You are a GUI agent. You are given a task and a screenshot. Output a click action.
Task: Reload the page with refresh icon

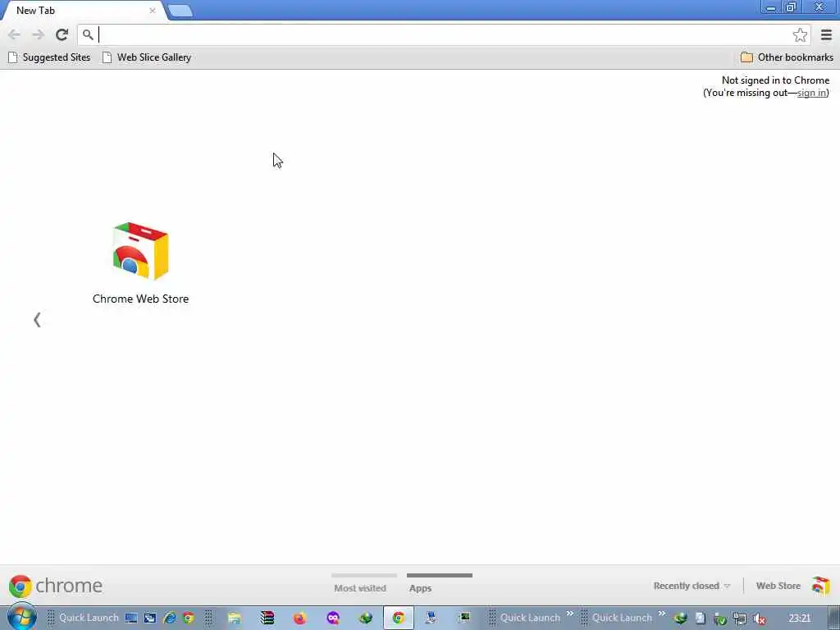(x=62, y=34)
